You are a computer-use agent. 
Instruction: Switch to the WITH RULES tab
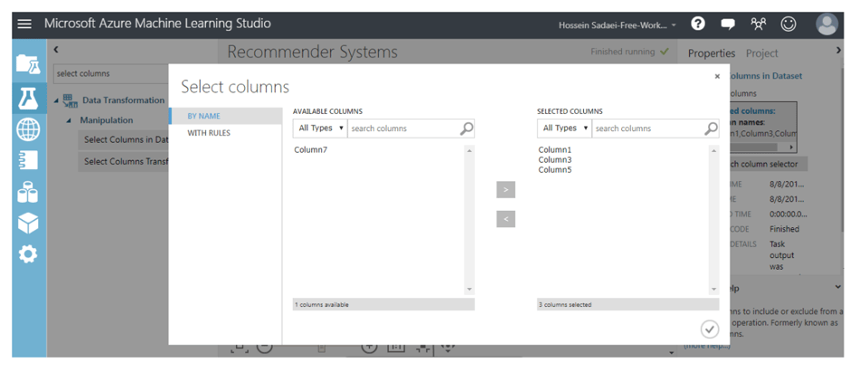(209, 133)
